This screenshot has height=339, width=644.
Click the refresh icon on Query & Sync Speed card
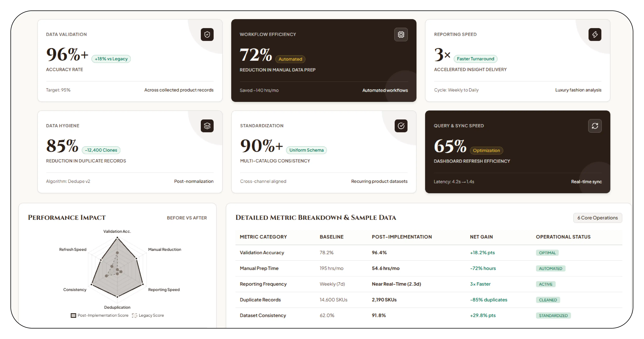pyautogui.click(x=595, y=126)
